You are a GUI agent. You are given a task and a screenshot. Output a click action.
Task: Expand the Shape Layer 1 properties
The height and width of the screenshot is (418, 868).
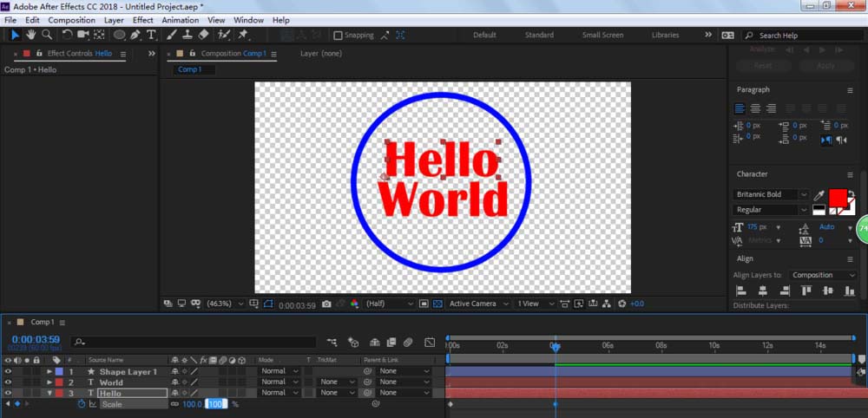click(49, 371)
